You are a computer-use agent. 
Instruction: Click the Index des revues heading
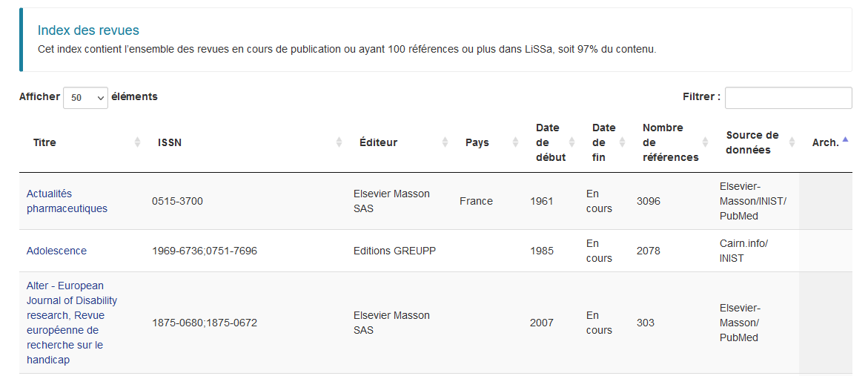pos(88,30)
